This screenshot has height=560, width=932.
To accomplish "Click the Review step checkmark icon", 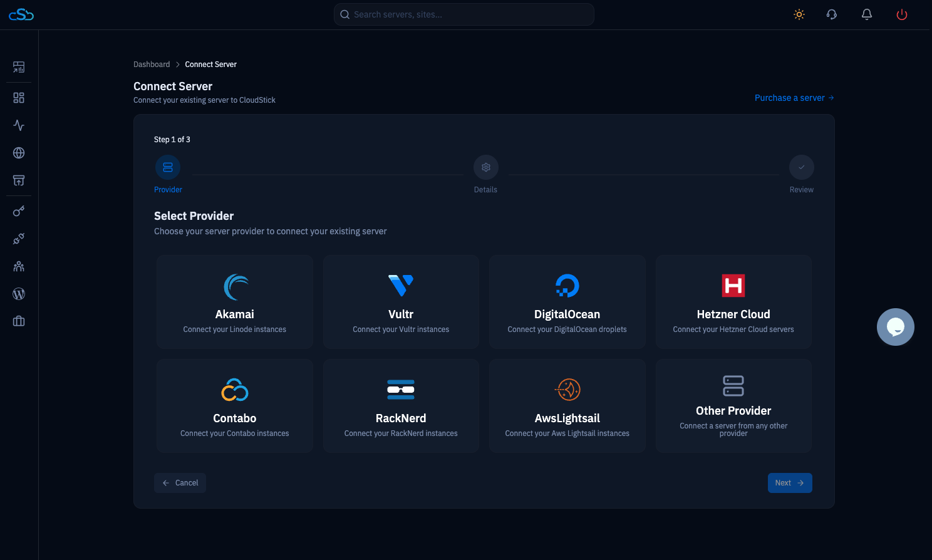I will pos(802,167).
